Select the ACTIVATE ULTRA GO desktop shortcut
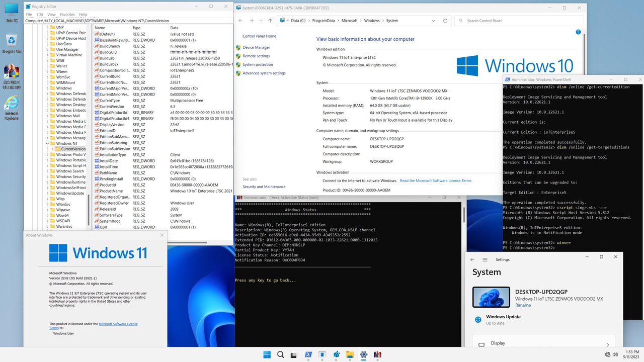 click(x=11, y=77)
